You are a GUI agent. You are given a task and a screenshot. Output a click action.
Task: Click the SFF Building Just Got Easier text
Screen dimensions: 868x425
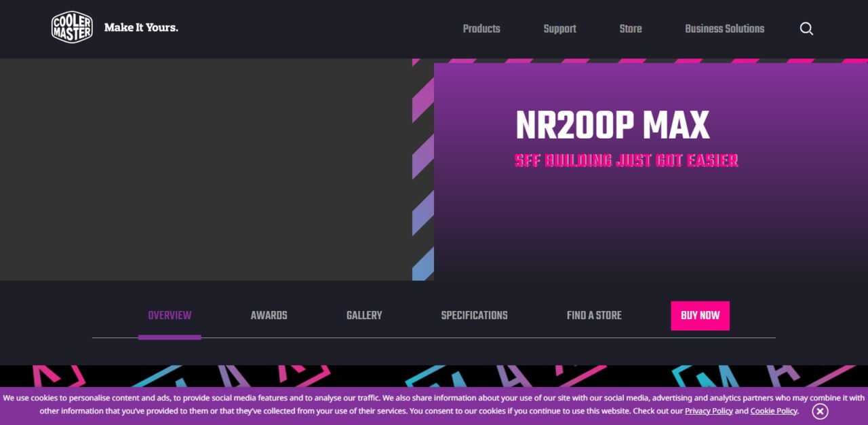(626, 161)
